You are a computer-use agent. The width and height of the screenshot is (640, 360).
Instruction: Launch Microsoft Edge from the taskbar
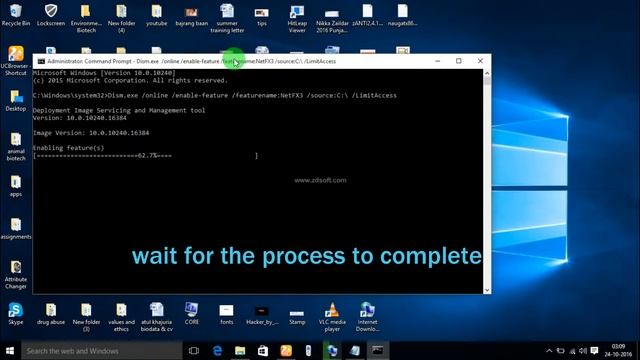coord(218,351)
